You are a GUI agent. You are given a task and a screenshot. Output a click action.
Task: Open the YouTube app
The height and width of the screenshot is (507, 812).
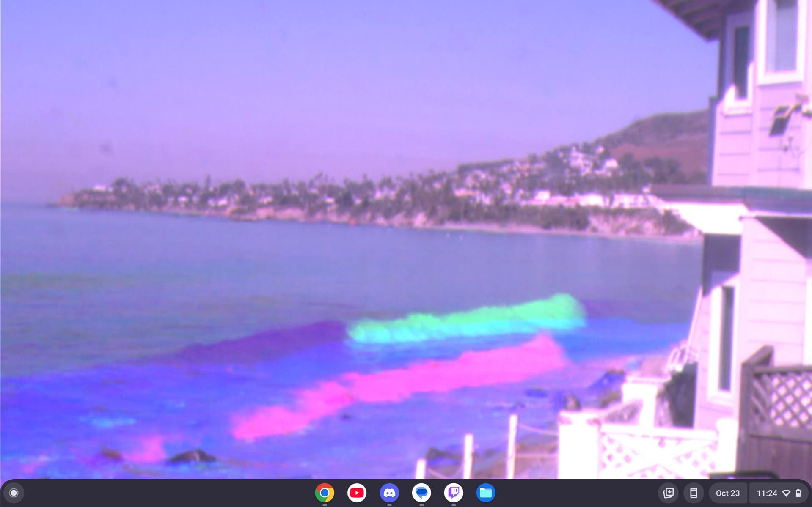coord(357,493)
